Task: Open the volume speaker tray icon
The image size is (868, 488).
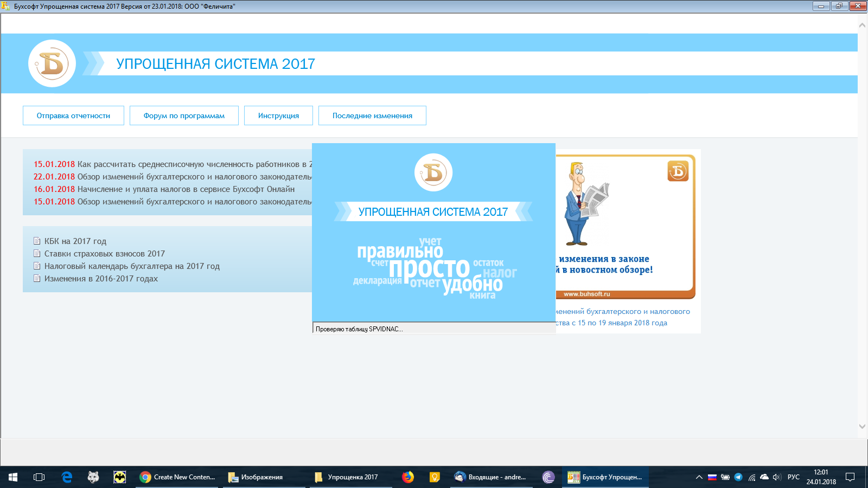Action: click(777, 477)
